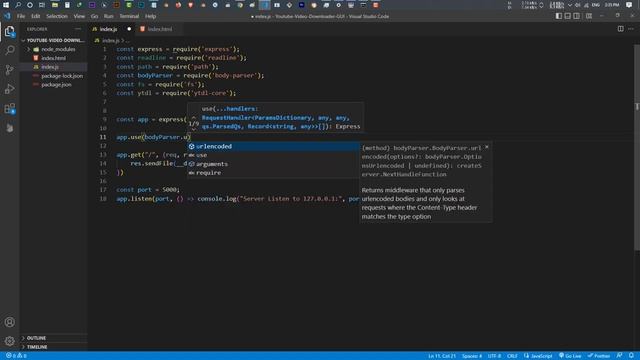This screenshot has width=640, height=360.
Task: Open the Terminal menu
Action: point(129,16)
